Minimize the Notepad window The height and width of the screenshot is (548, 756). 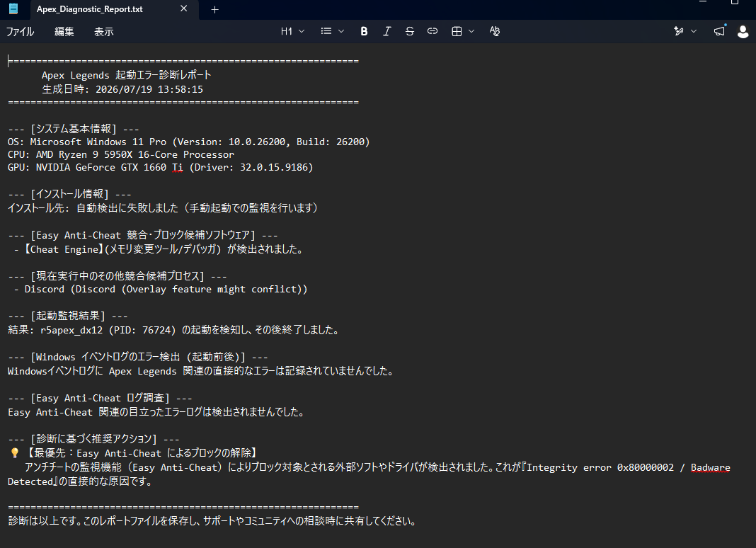click(703, 2)
